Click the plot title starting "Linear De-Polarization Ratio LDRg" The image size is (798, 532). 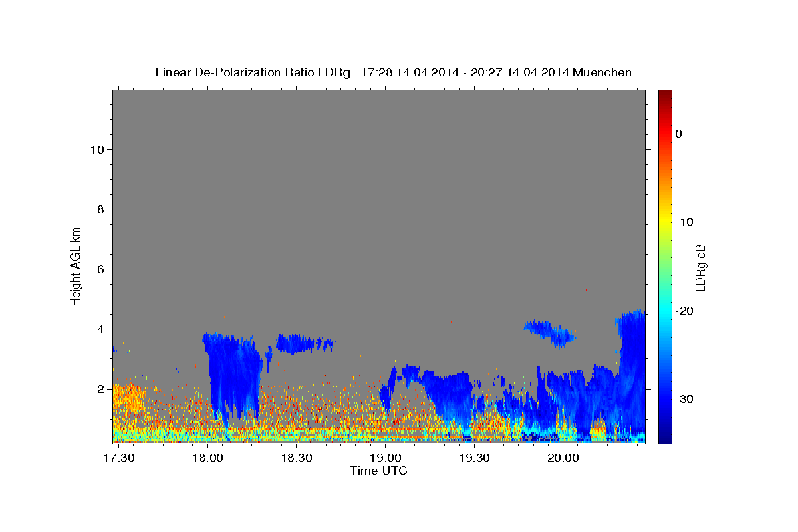pos(393,72)
